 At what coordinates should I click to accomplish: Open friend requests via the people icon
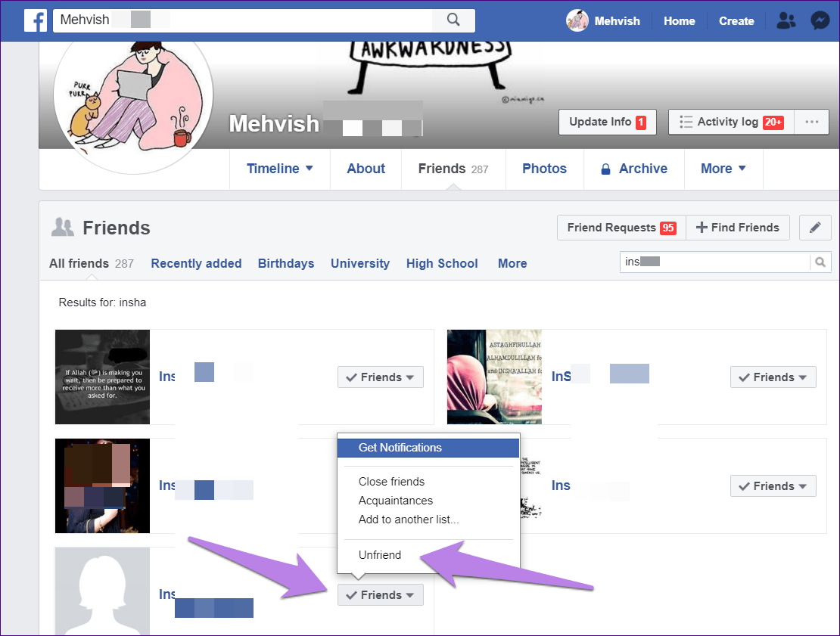[786, 20]
